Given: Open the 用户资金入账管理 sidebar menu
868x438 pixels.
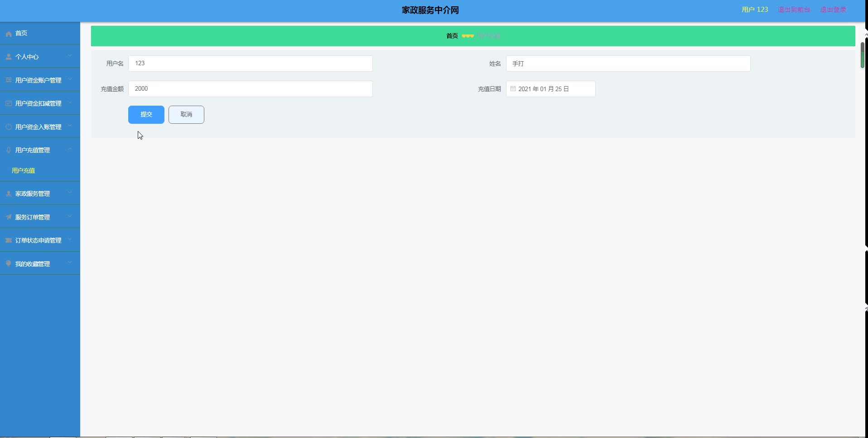Looking at the screenshot, I should click(x=40, y=127).
